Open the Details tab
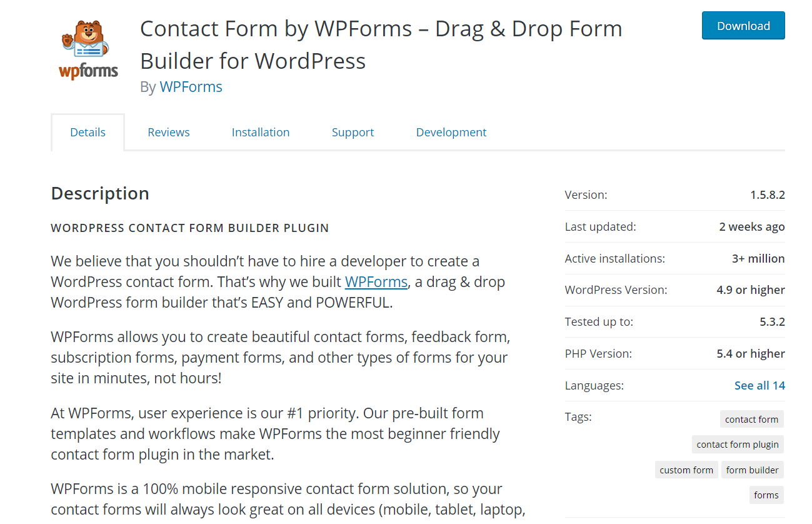 [88, 132]
